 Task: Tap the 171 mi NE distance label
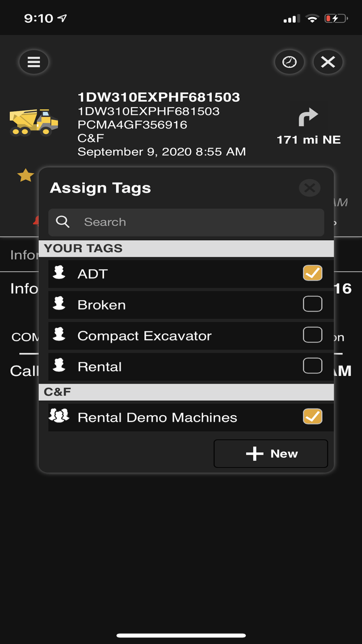(308, 140)
